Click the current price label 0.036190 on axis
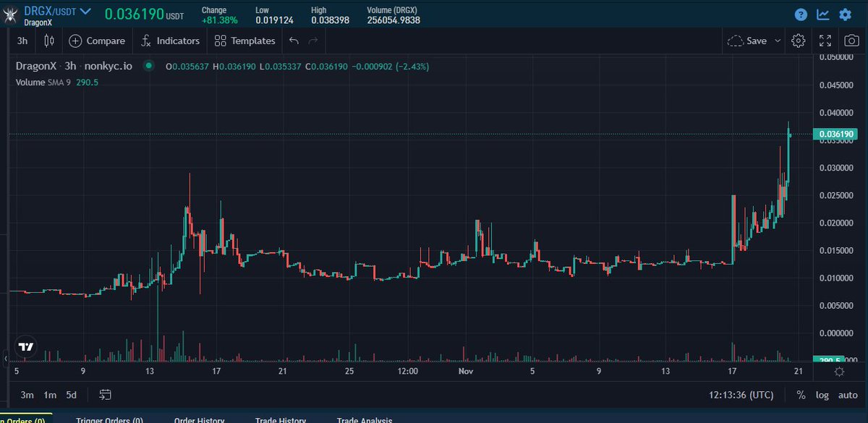The image size is (868, 423). coord(836,134)
